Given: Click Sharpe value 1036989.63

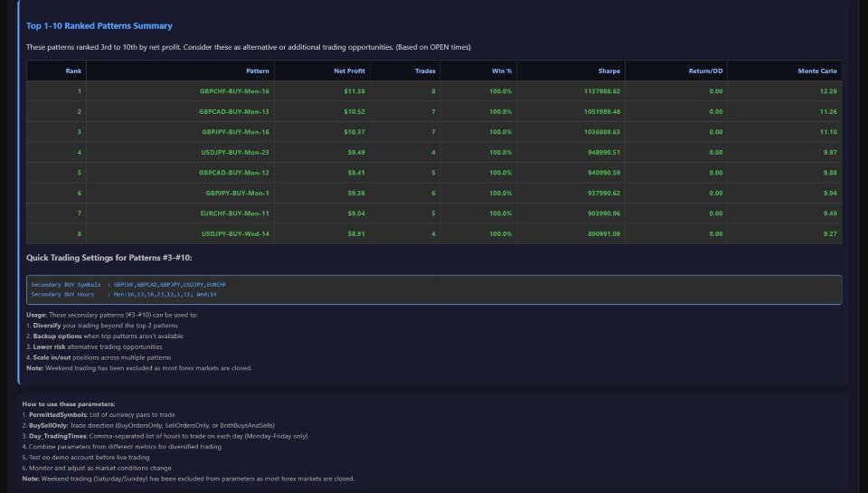Looking at the screenshot, I should [602, 132].
